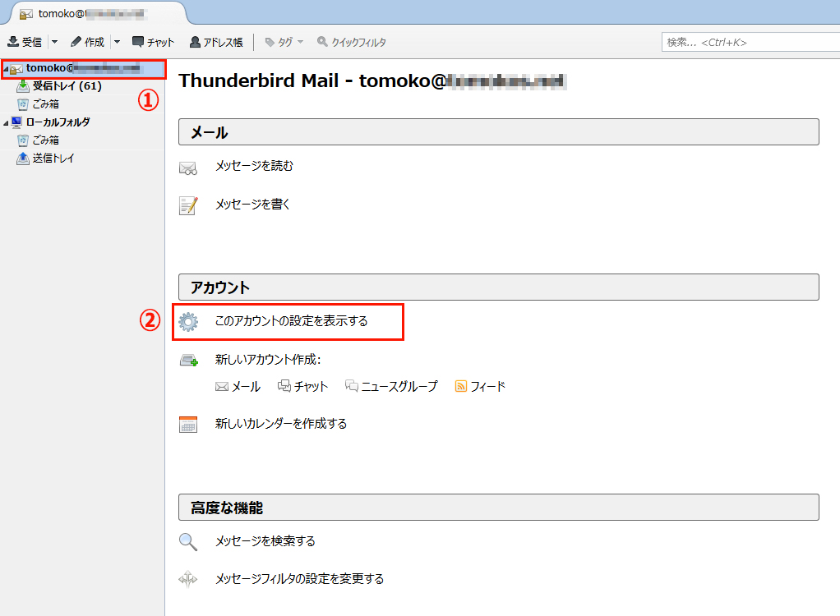Create a new チャット account
This screenshot has height=616, width=840.
click(311, 386)
